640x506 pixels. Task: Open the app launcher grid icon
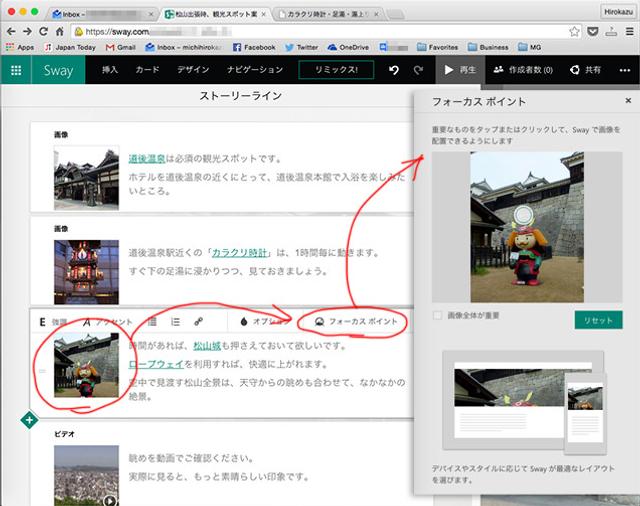pyautogui.click(x=16, y=70)
